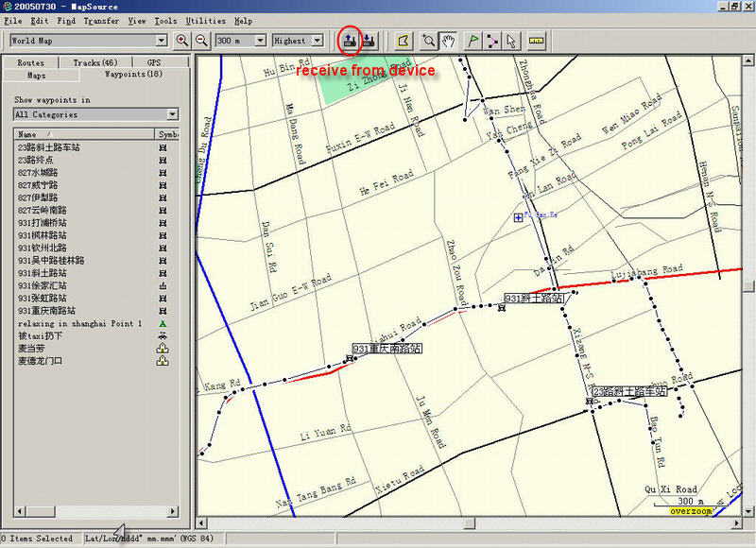Open the File menu
The width and height of the screenshot is (756, 548).
(13, 21)
